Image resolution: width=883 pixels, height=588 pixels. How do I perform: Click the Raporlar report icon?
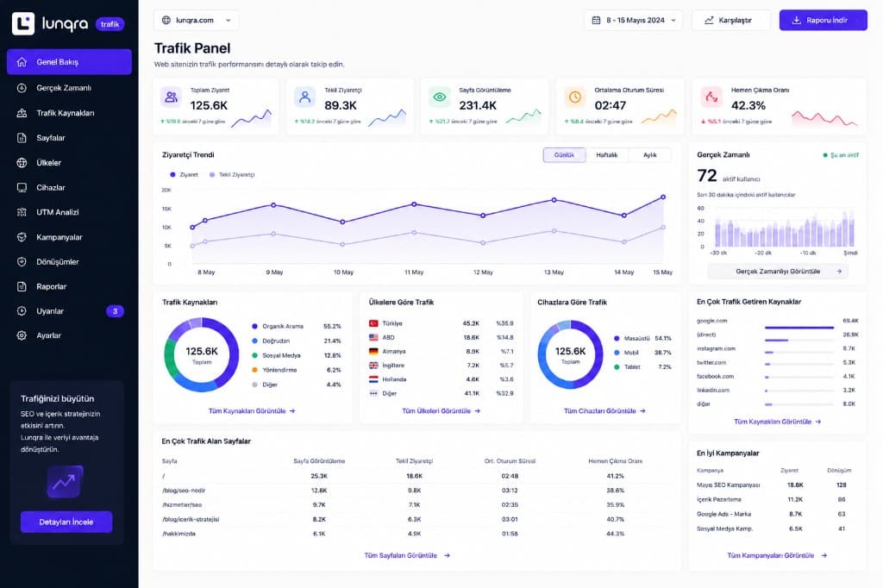point(22,287)
